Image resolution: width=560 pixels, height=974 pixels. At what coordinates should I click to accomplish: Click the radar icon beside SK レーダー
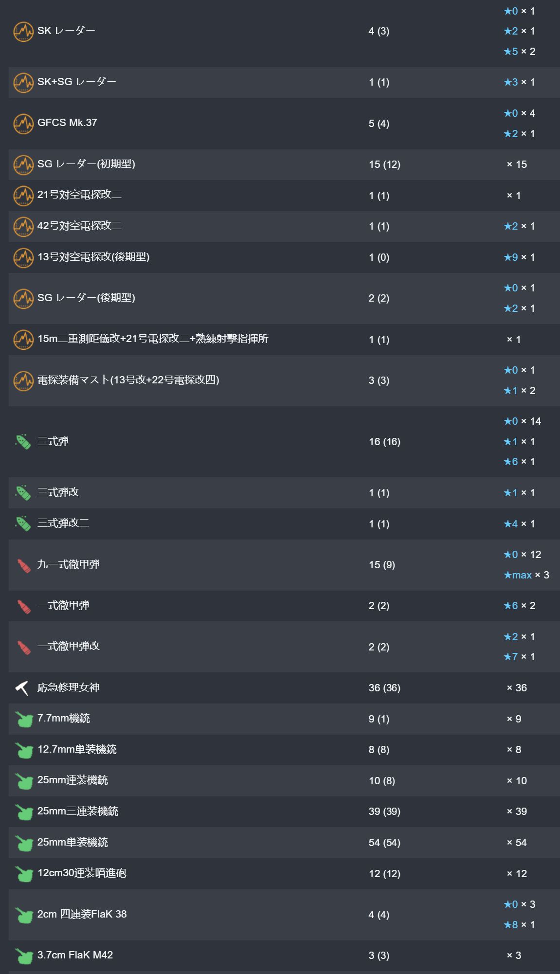(x=23, y=31)
